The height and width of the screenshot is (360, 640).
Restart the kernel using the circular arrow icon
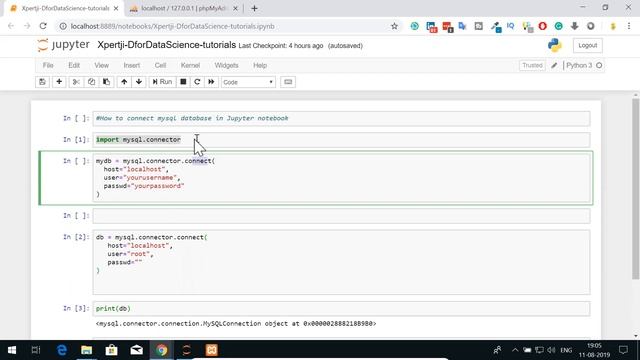coord(197,82)
